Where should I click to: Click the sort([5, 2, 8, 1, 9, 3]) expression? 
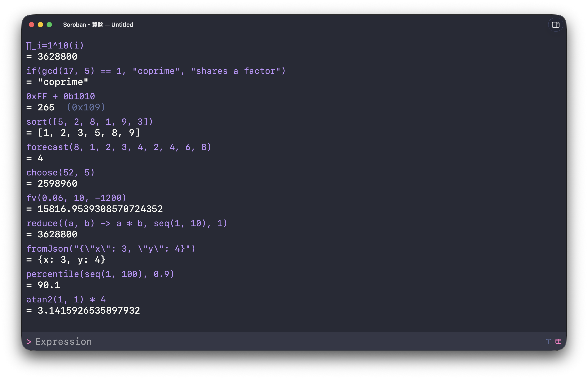coord(90,122)
